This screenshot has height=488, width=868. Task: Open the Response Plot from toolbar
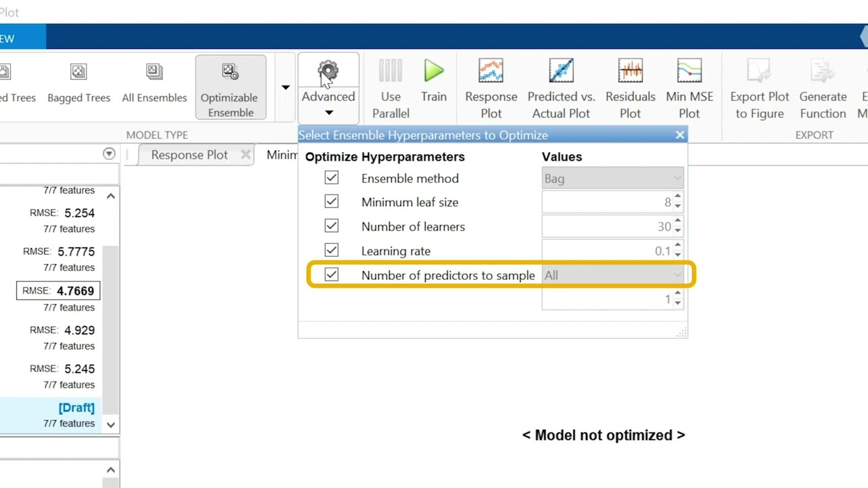click(x=491, y=89)
